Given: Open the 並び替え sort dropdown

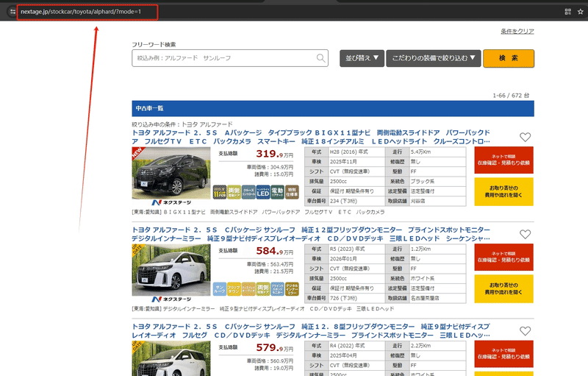Looking at the screenshot, I should pyautogui.click(x=362, y=58).
